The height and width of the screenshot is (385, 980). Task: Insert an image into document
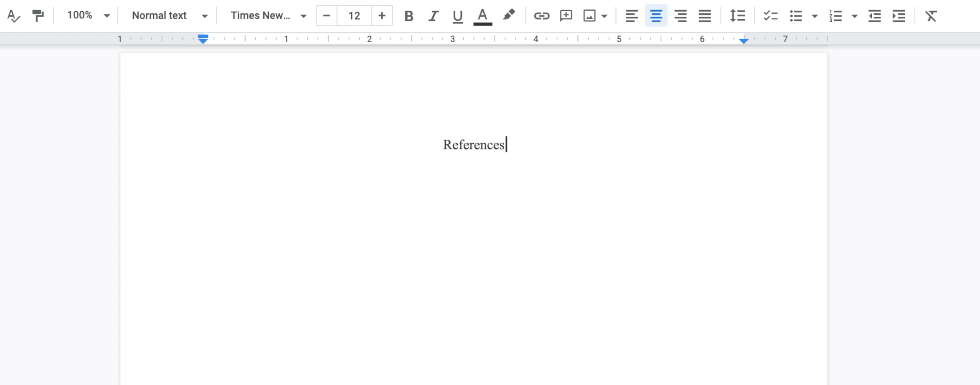(589, 16)
